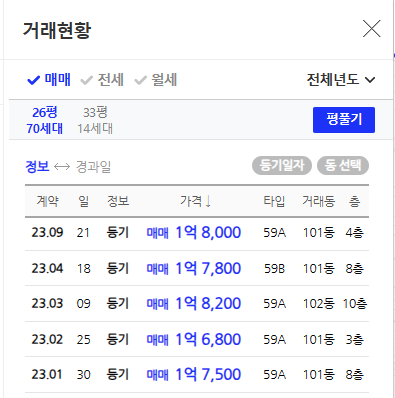Open the 전체년도 year dropdown
The height and width of the screenshot is (398, 395).
pyautogui.click(x=341, y=80)
